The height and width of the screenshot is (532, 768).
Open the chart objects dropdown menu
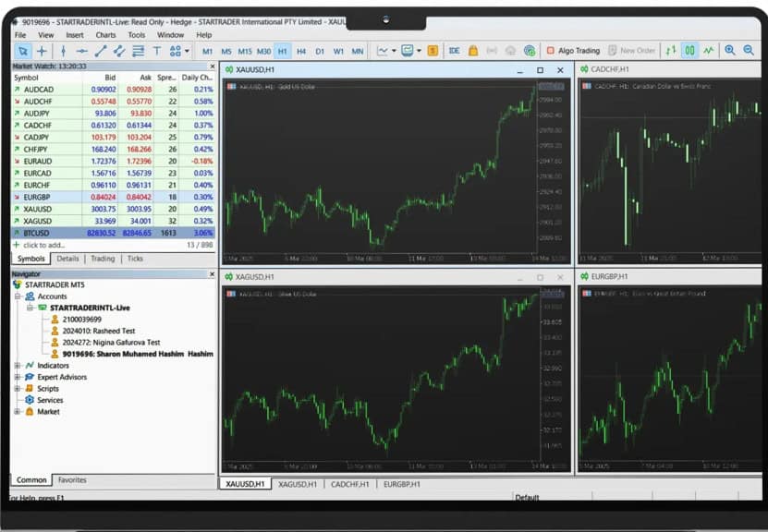click(x=183, y=53)
